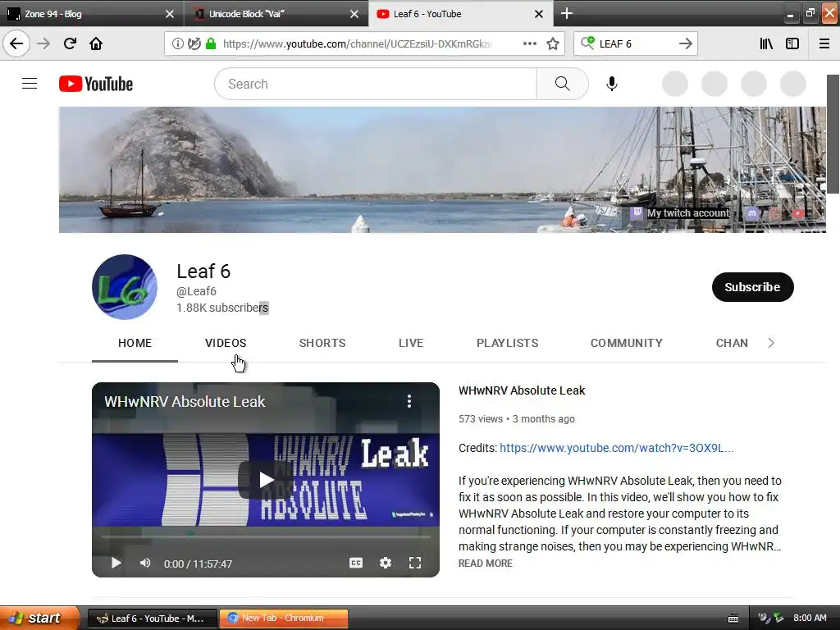Screen dimensions: 840x630
Task: Click the page vertical scrollbar thumb
Action: click(833, 134)
